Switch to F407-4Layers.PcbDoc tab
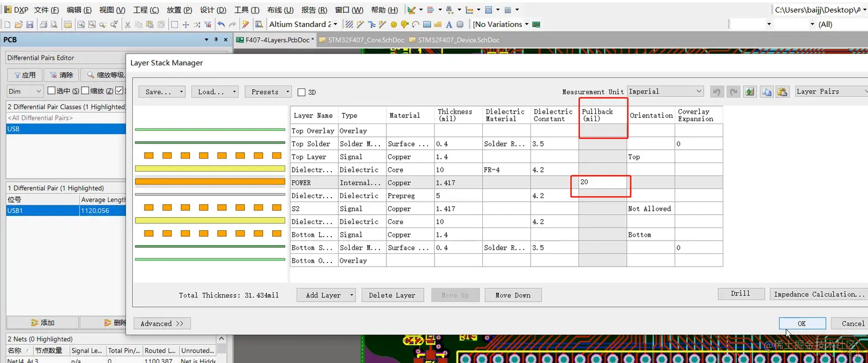 (276, 40)
